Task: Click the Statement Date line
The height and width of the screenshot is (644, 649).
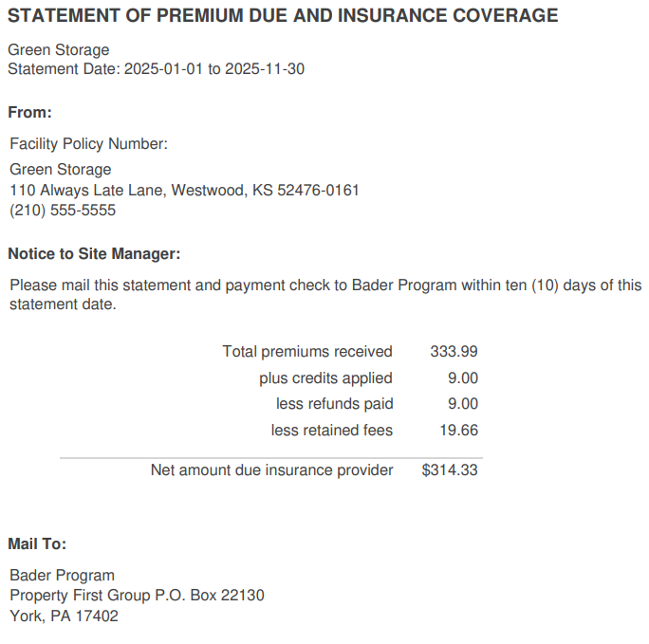Action: coord(156,69)
